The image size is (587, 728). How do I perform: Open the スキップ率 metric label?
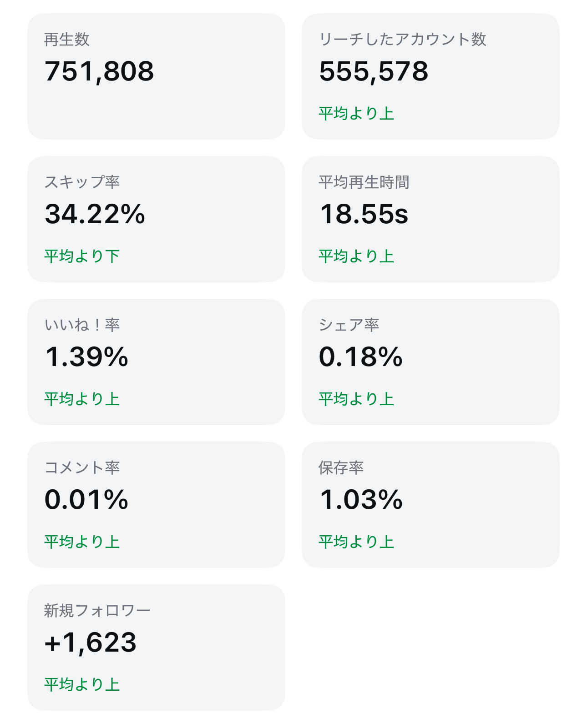point(82,182)
